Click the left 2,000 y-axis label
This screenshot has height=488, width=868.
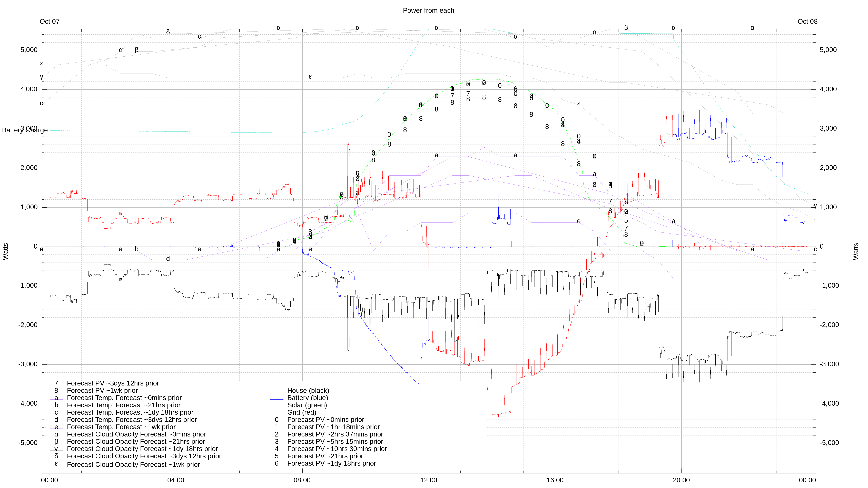(x=29, y=168)
